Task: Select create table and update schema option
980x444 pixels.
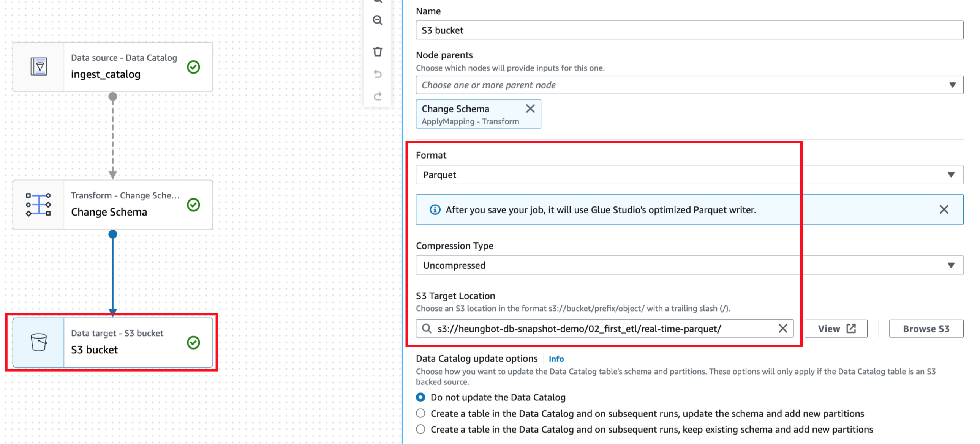Action: click(x=420, y=413)
